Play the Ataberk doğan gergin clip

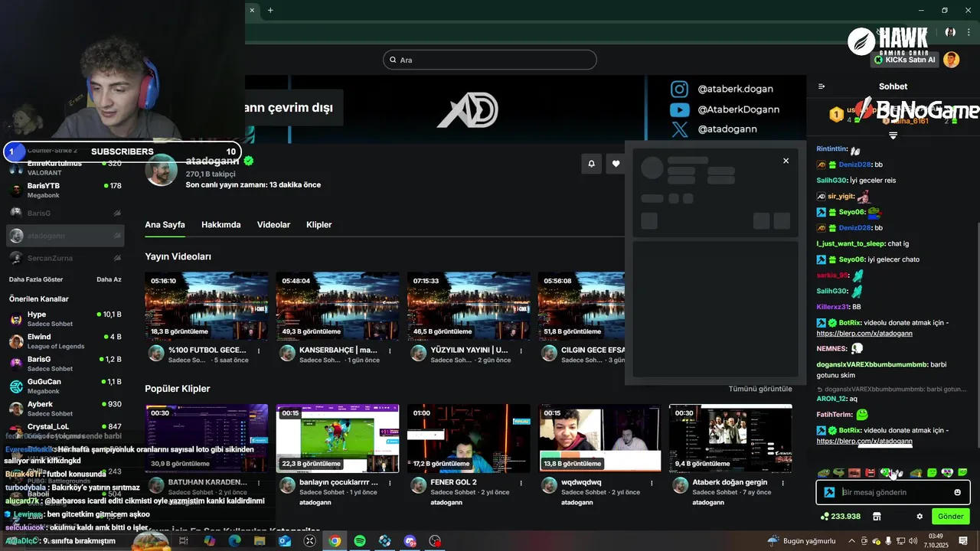click(730, 439)
